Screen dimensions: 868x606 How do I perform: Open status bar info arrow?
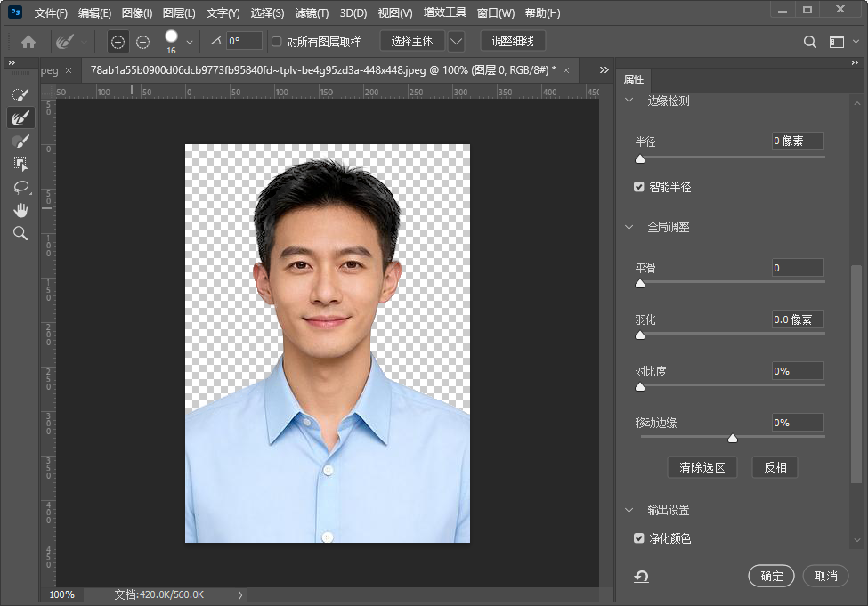(x=239, y=595)
